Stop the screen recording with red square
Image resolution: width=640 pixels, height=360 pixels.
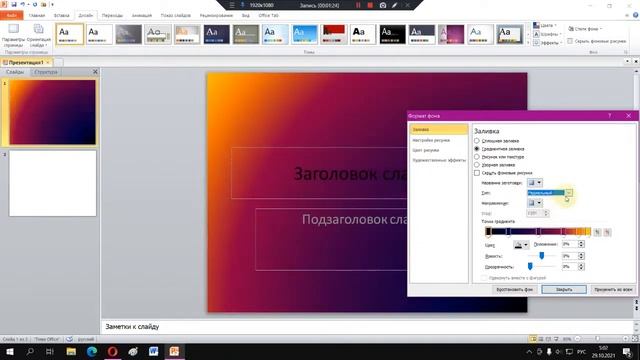tap(370, 5)
